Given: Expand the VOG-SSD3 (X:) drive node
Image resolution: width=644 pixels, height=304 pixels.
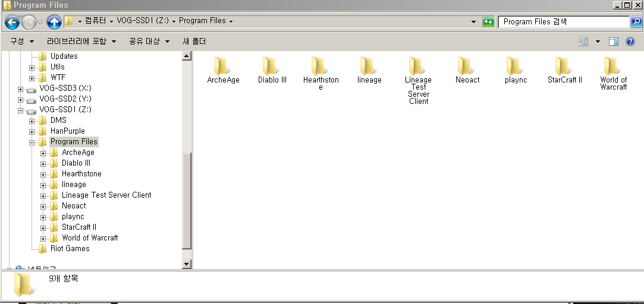Looking at the screenshot, I should pyautogui.click(x=21, y=89).
